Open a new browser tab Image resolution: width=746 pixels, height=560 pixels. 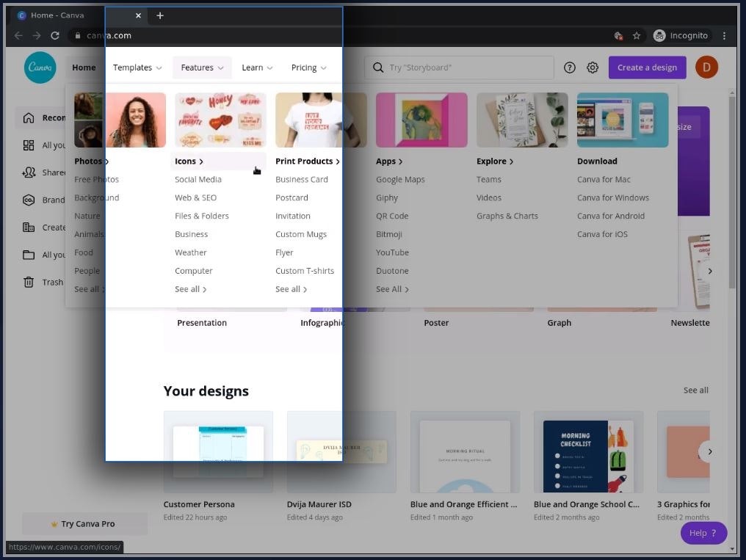coord(160,15)
